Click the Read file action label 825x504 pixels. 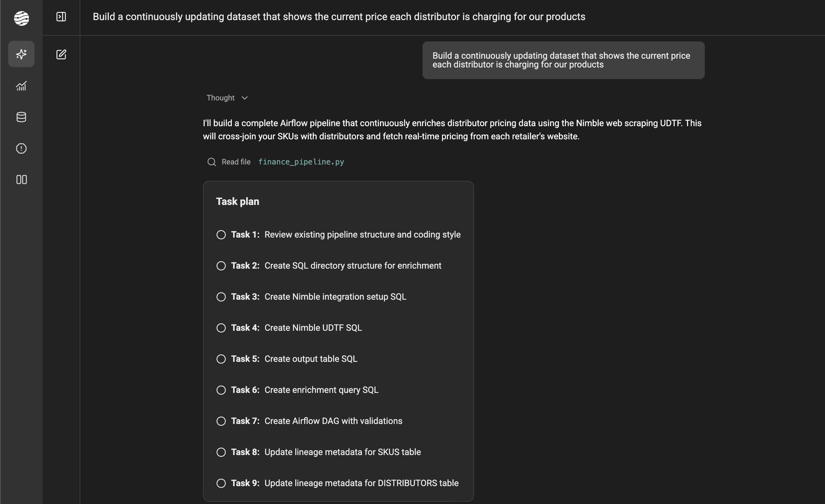click(x=236, y=162)
